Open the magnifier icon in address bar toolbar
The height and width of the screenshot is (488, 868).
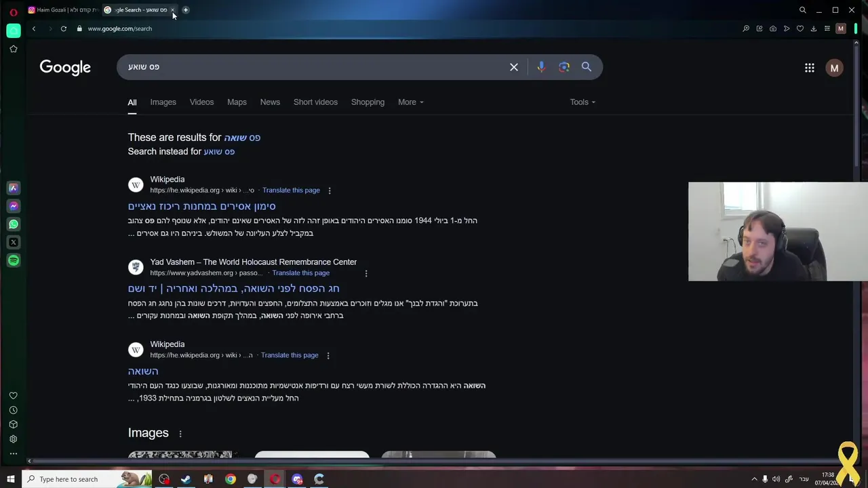click(x=746, y=28)
